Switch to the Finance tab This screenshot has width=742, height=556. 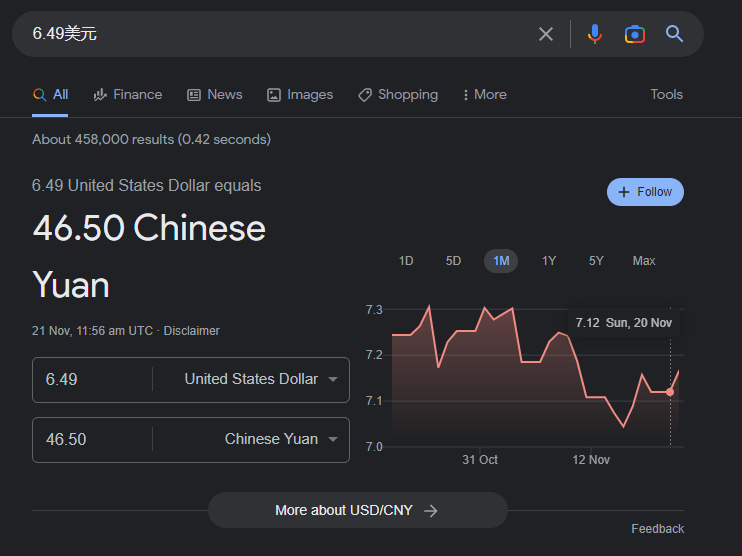click(127, 94)
